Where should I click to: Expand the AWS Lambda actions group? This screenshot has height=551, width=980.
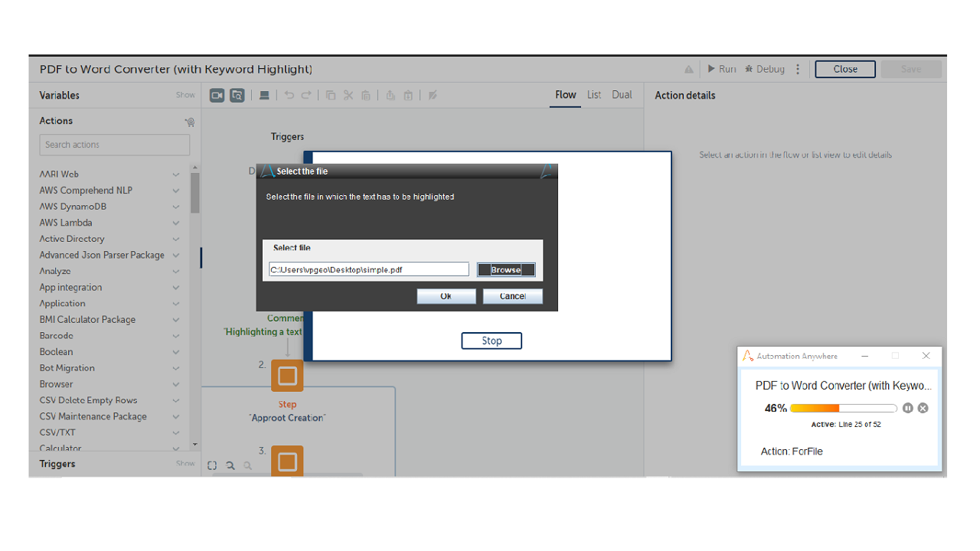(x=175, y=223)
